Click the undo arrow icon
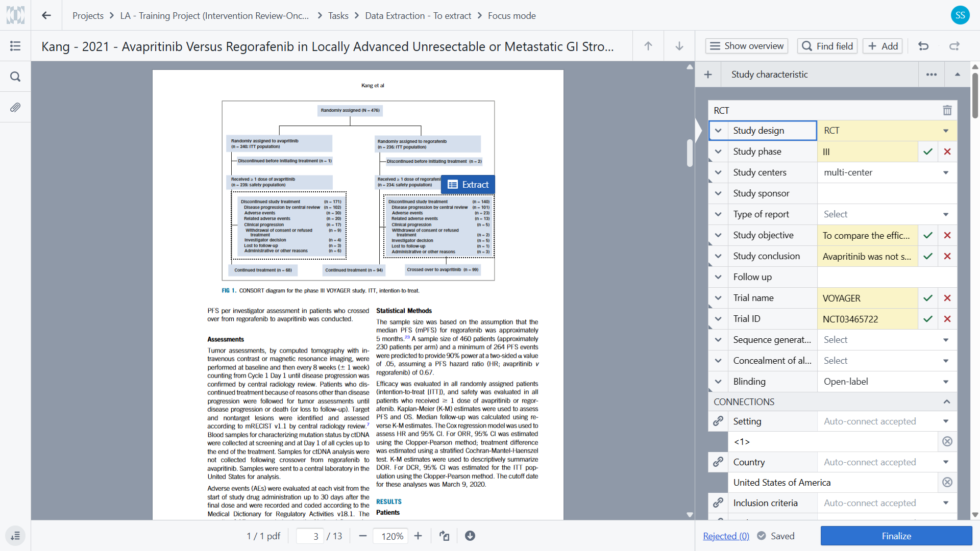The image size is (980, 551). [923, 46]
